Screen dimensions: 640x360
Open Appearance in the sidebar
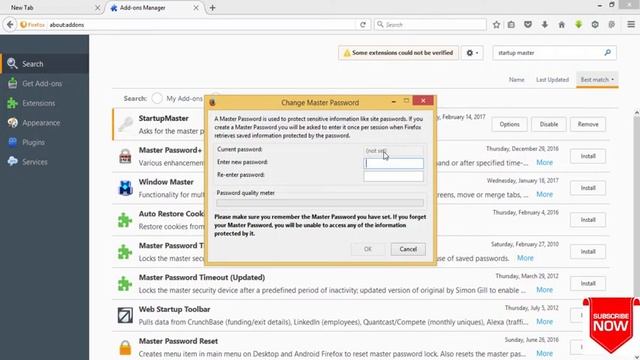click(44, 122)
